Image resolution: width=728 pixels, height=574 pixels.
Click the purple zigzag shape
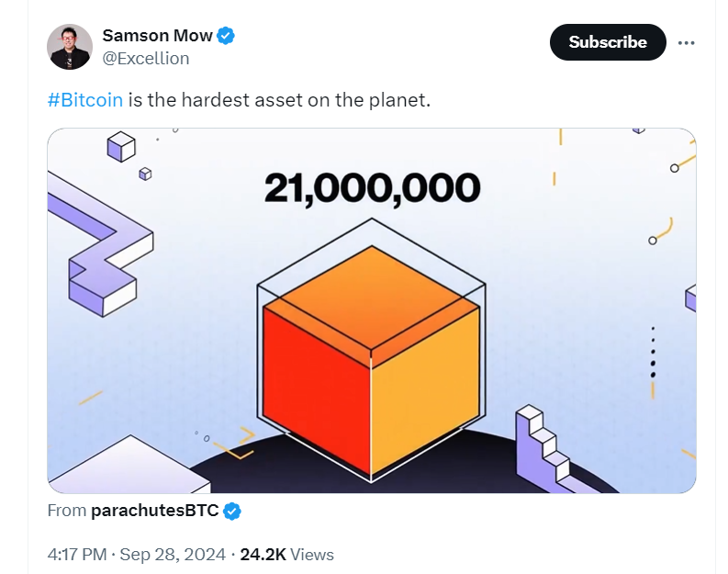point(100,244)
